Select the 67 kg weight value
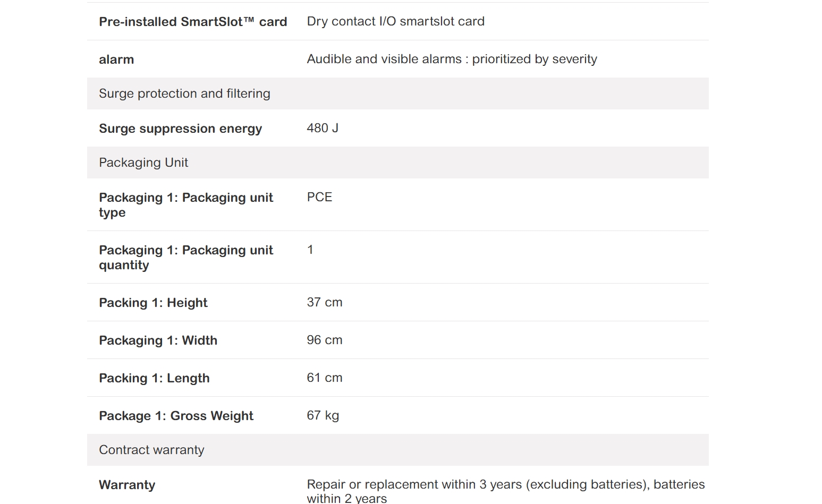Image resolution: width=822 pixels, height=504 pixels. coord(323,415)
